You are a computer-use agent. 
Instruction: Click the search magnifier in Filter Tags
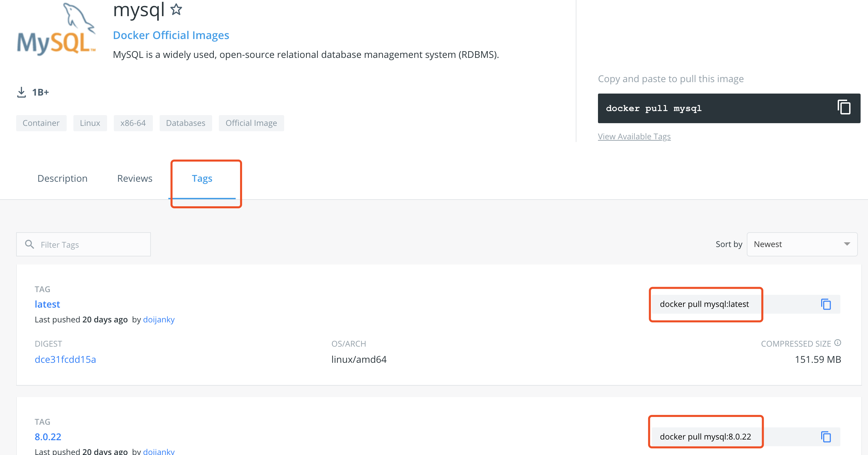click(x=30, y=244)
